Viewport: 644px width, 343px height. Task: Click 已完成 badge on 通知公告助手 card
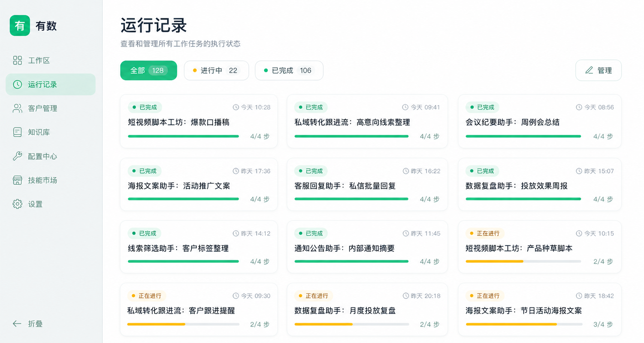[x=311, y=233]
